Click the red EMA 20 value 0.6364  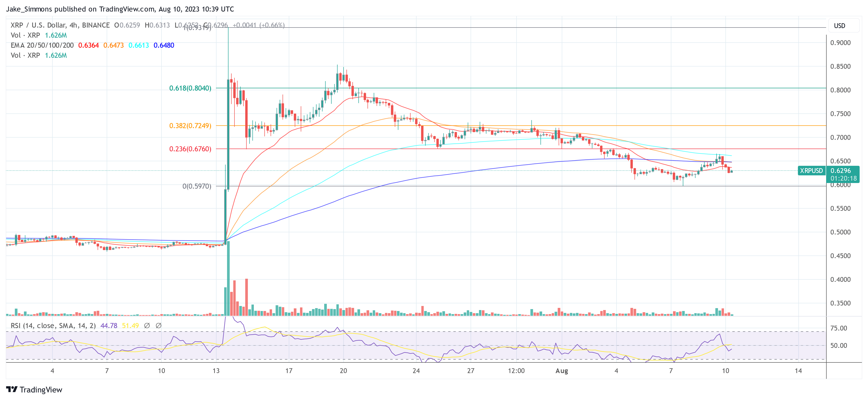[x=89, y=45]
